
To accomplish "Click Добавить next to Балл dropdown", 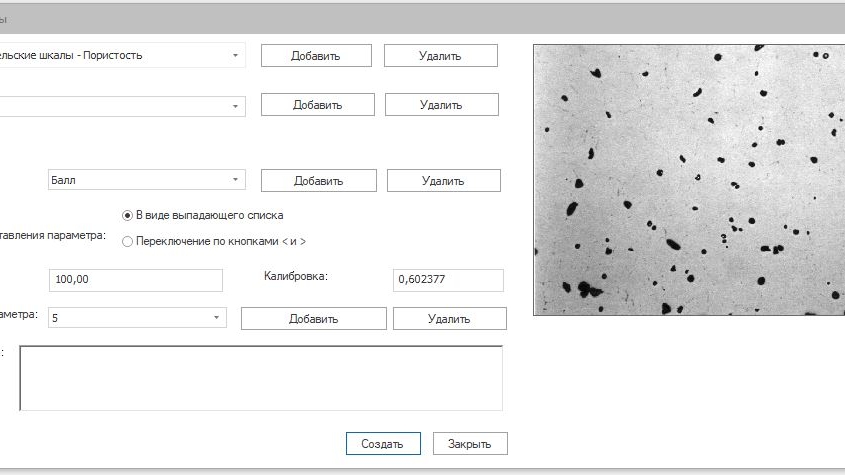I will (x=318, y=181).
